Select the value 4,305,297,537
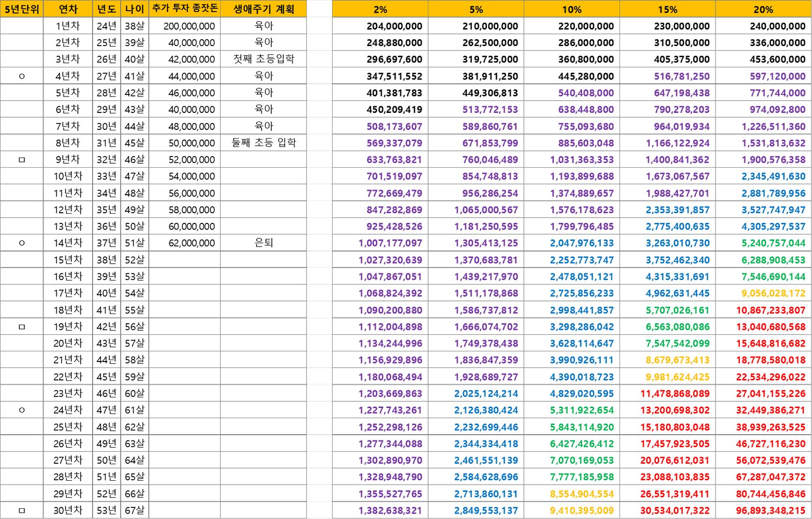The width and height of the screenshot is (812, 519). point(773,227)
